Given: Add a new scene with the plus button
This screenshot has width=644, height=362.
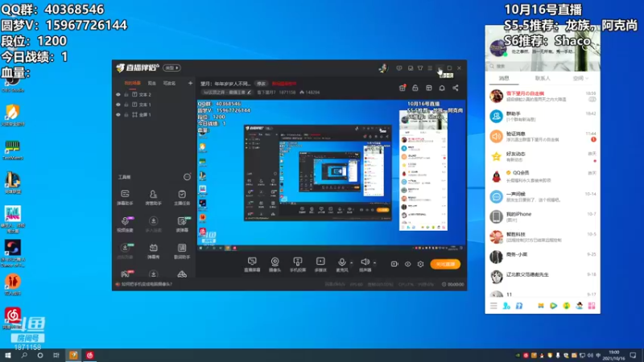Looking at the screenshot, I should 190,84.
